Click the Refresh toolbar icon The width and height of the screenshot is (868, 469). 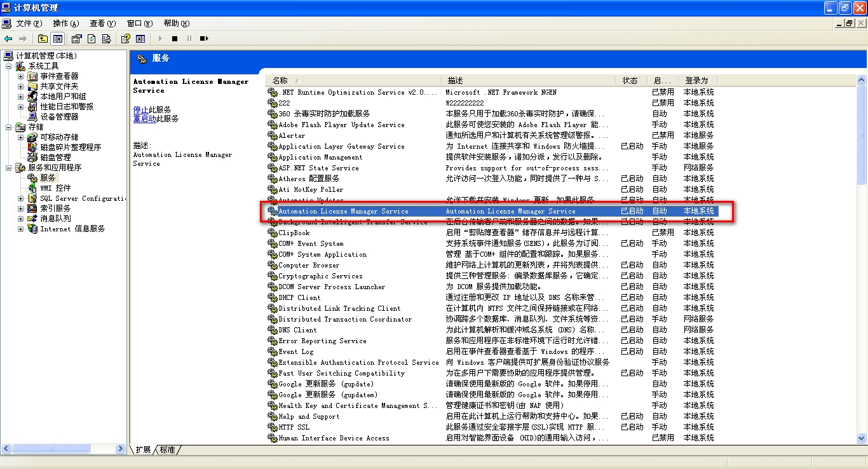92,39
